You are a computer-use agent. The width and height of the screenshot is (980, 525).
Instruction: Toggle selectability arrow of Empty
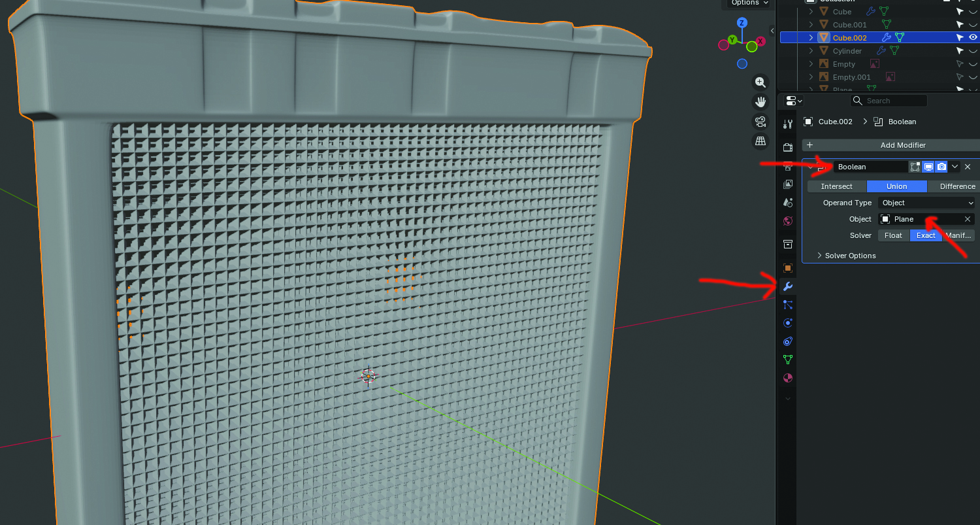coord(960,64)
